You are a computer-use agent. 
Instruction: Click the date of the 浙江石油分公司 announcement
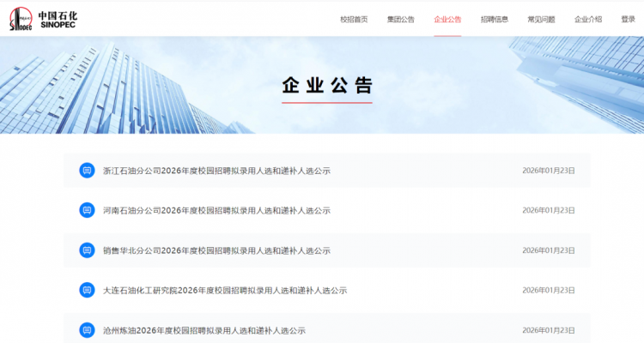point(549,171)
